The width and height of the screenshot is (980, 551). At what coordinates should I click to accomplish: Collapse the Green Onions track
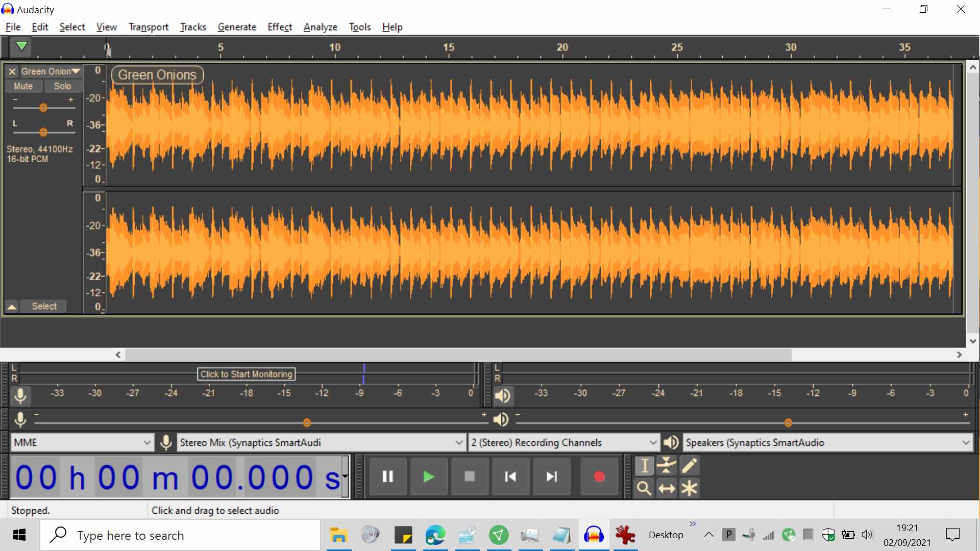click(x=11, y=307)
